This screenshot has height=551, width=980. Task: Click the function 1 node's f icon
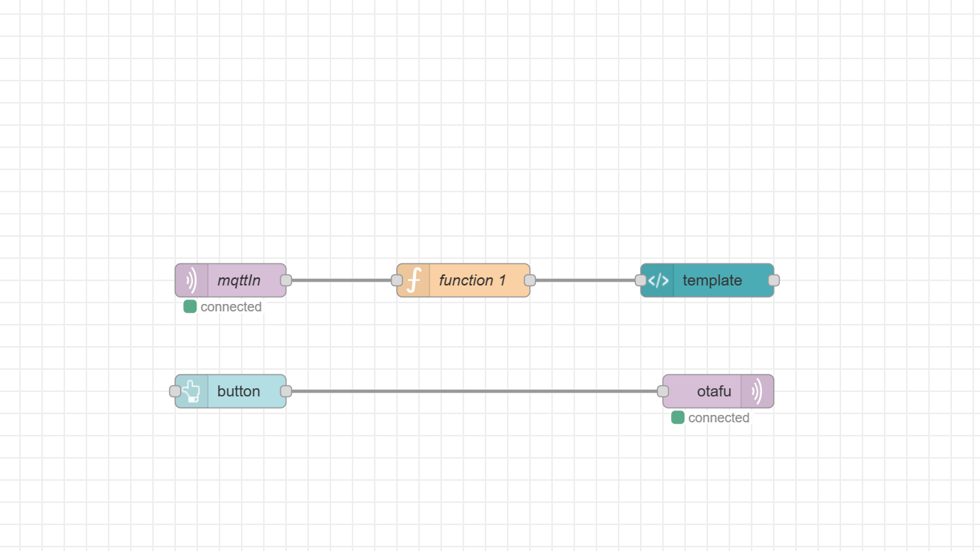414,280
